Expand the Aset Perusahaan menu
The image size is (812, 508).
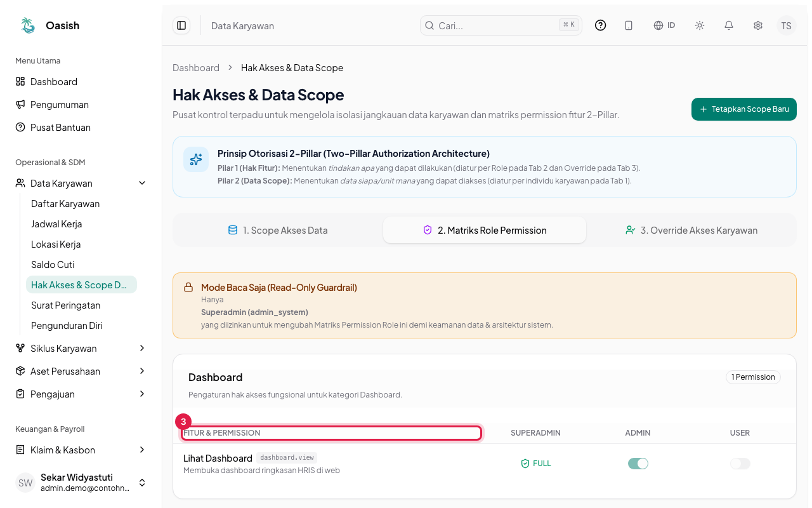click(81, 371)
